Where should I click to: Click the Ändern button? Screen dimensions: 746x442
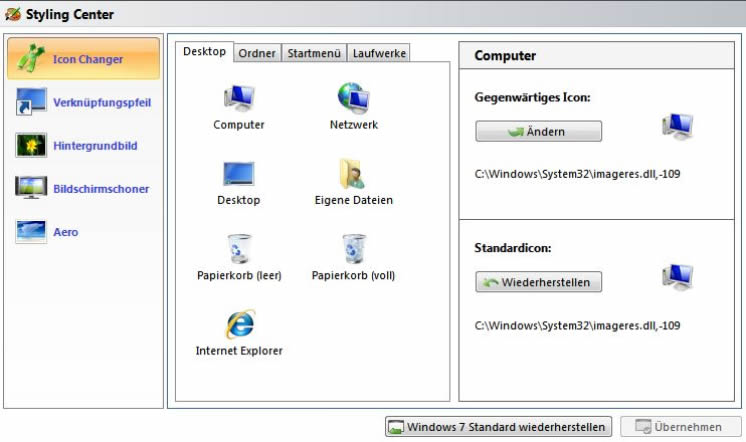click(538, 131)
